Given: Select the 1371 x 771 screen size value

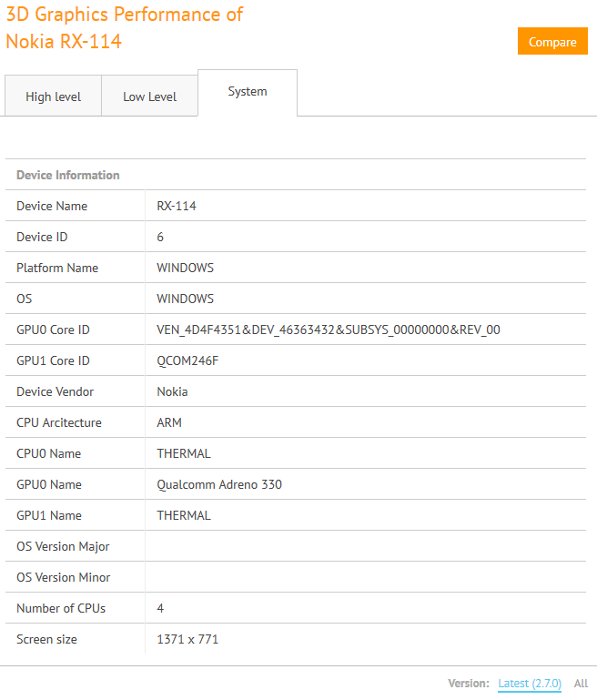Looking at the screenshot, I should (x=187, y=639).
